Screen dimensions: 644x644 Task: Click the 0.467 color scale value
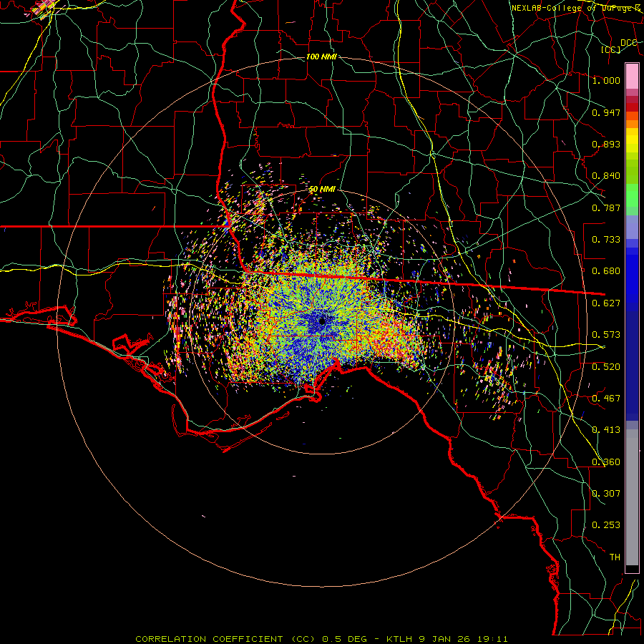pos(606,399)
